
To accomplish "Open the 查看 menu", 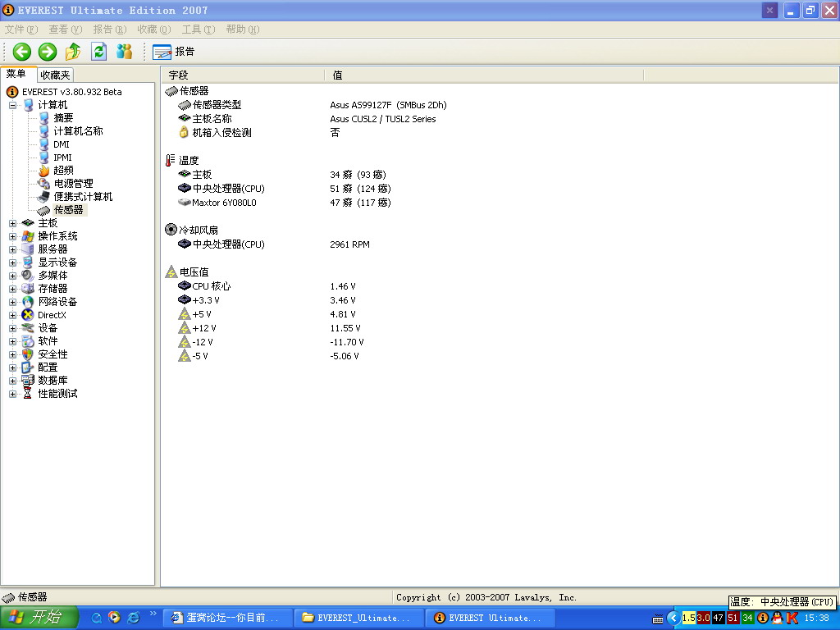I will [66, 30].
